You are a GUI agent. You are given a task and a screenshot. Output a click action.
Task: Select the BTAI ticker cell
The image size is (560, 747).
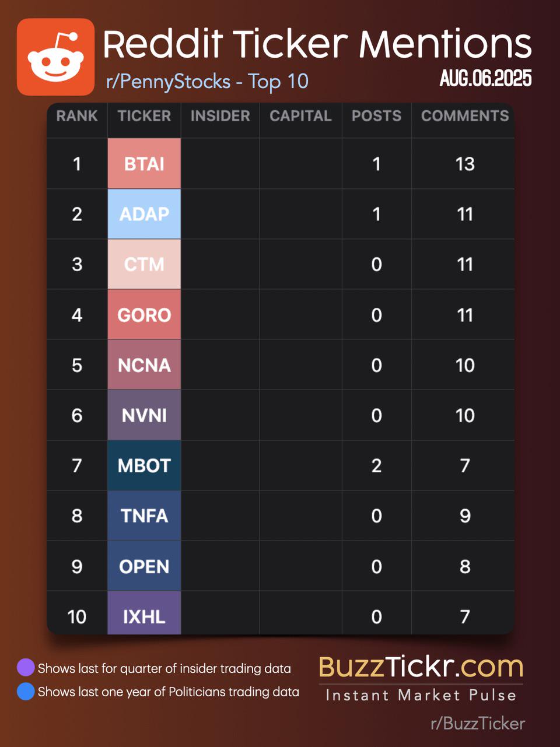tap(144, 163)
